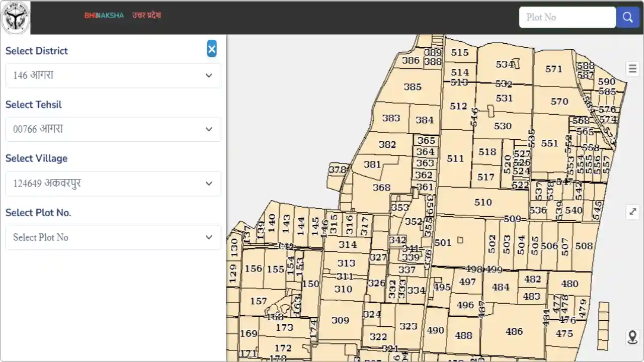
Task: Select plot 309 on the map
Action: (x=340, y=320)
